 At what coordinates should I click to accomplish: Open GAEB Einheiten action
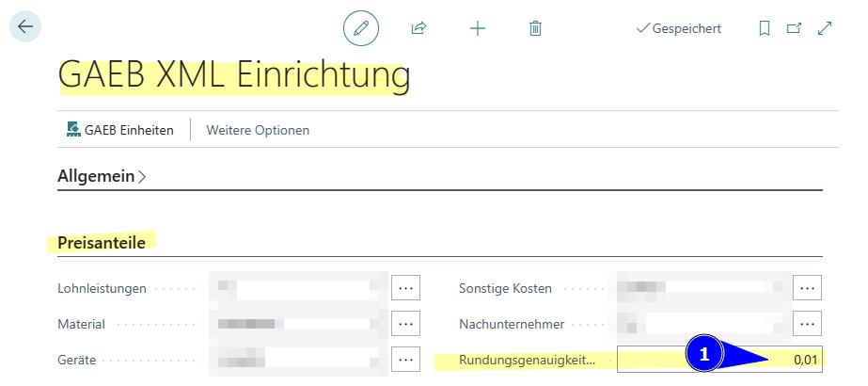click(120, 130)
